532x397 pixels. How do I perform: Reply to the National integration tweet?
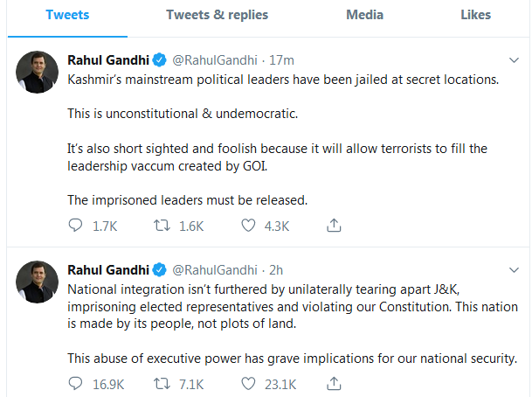[75, 384]
